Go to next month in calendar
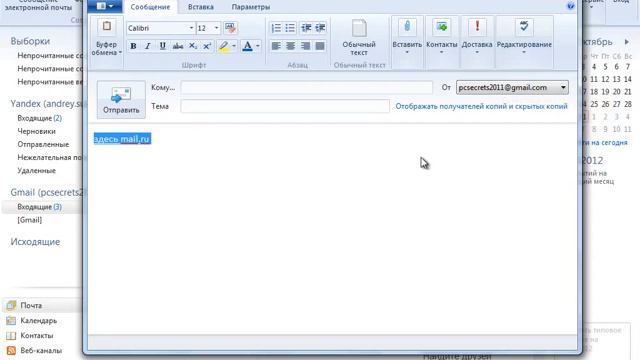 pyautogui.click(x=627, y=42)
